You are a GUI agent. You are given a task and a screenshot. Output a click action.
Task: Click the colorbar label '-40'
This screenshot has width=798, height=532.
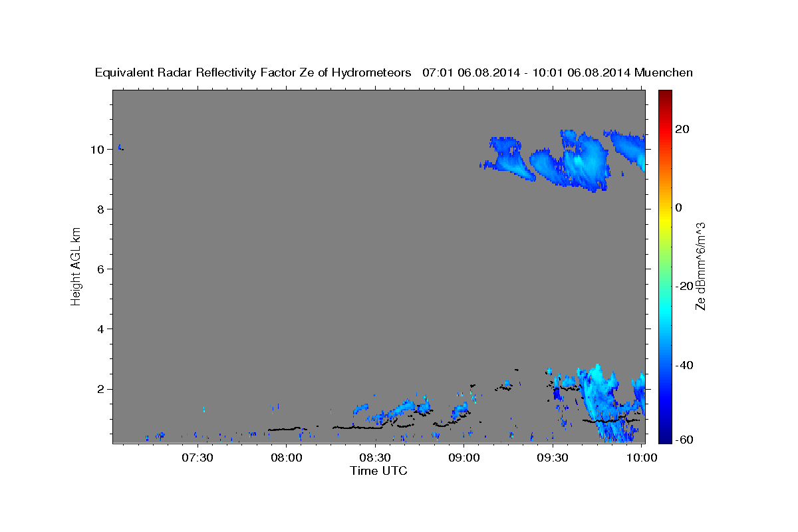[684, 365]
